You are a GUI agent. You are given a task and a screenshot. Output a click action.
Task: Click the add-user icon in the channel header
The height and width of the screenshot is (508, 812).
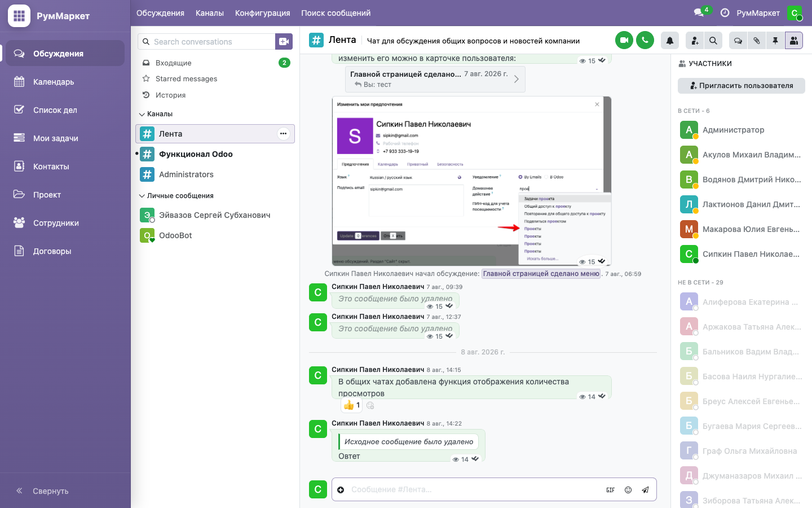coord(695,41)
